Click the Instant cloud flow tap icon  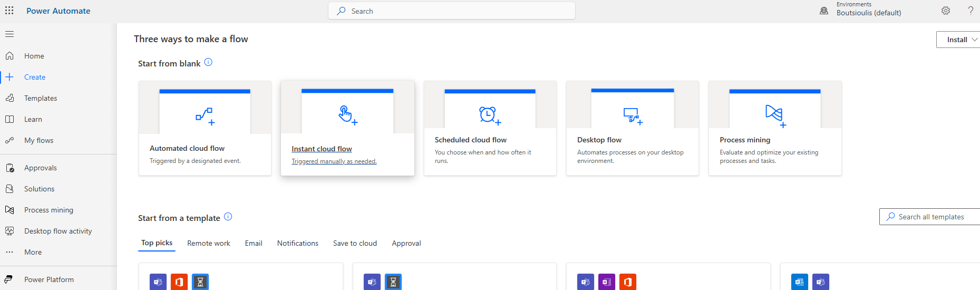click(x=348, y=115)
